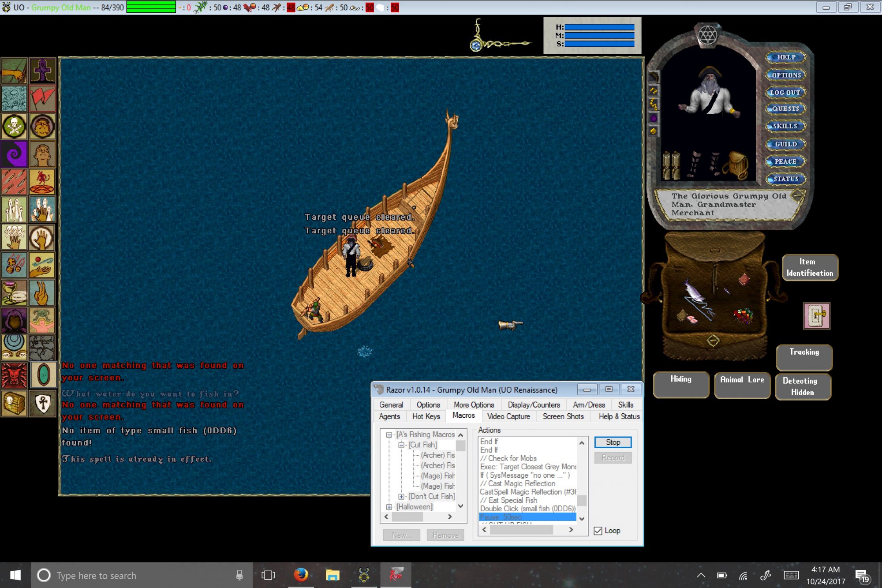The width and height of the screenshot is (882, 588).
Task: Click the stamina bar labeled S
Action: [599, 44]
